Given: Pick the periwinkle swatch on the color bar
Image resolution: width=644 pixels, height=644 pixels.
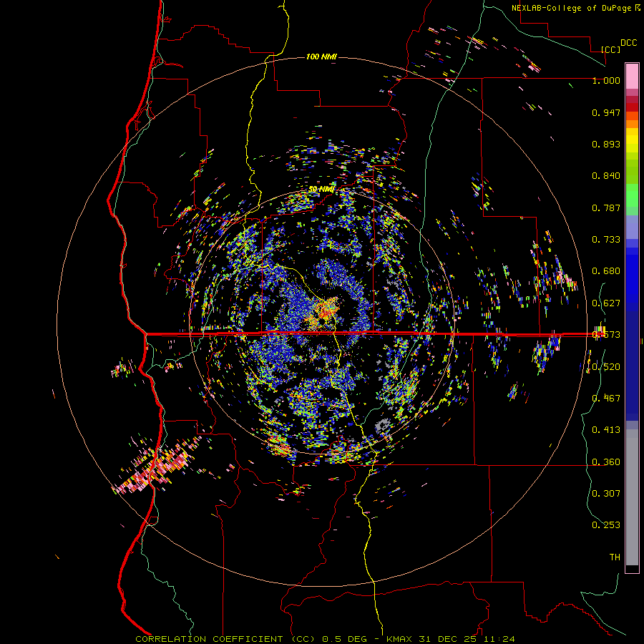Looking at the screenshot, I should pyautogui.click(x=632, y=227).
